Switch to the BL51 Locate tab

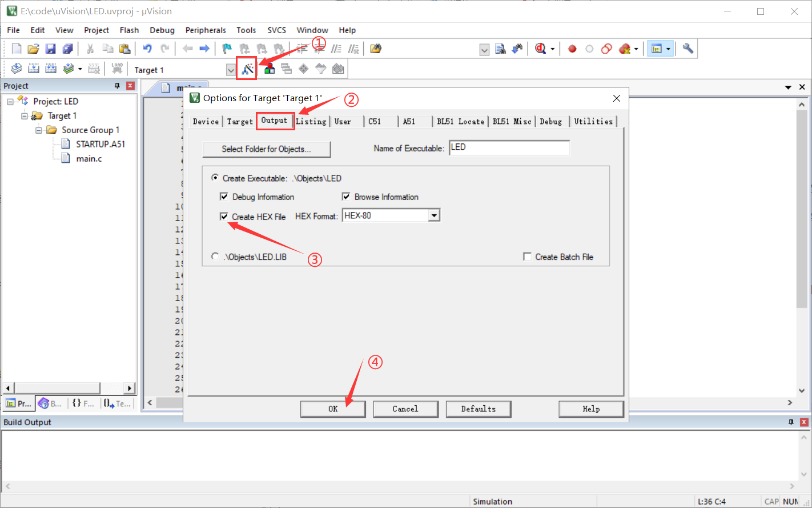pyautogui.click(x=461, y=122)
